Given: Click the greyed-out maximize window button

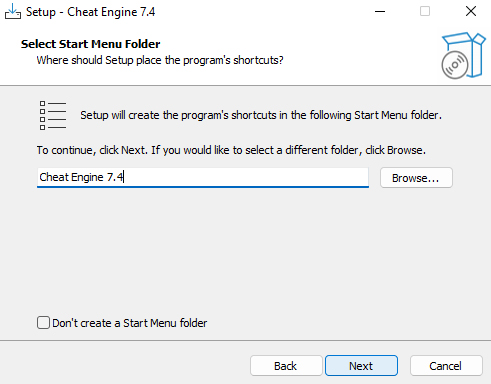Looking at the screenshot, I should tap(425, 11).
